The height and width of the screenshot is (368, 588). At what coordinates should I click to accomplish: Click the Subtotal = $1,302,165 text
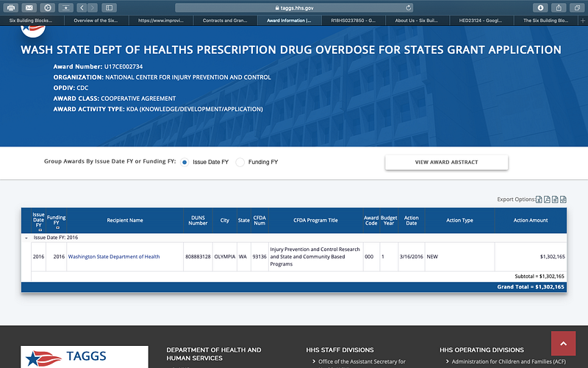pos(539,277)
